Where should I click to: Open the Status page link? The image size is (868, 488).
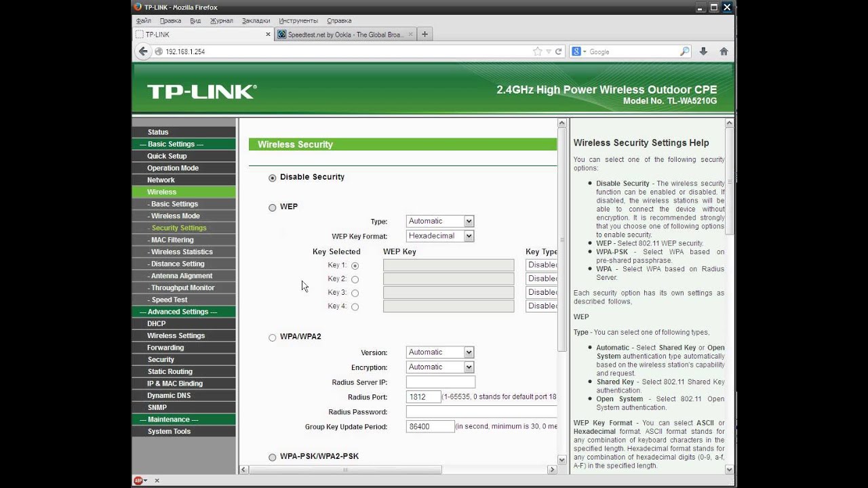pyautogui.click(x=158, y=132)
